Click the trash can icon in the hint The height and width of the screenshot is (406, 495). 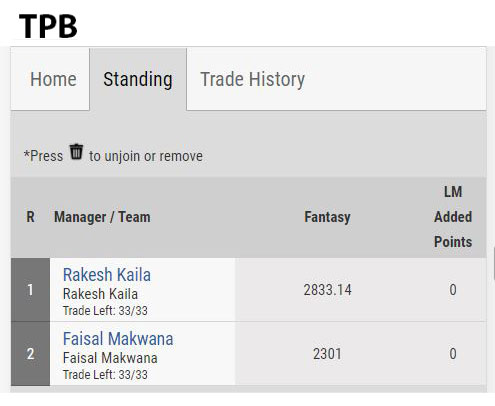(x=76, y=152)
